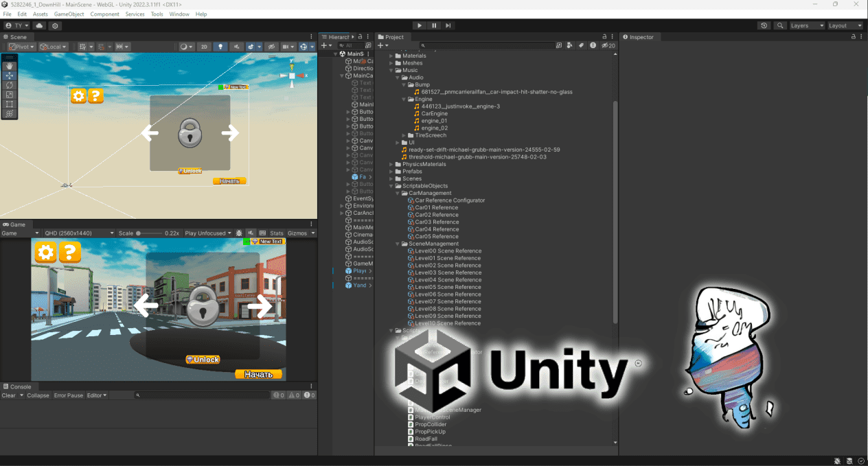The height and width of the screenshot is (466, 868).
Task: Adjust the Game view Scale slider
Action: coord(149,233)
